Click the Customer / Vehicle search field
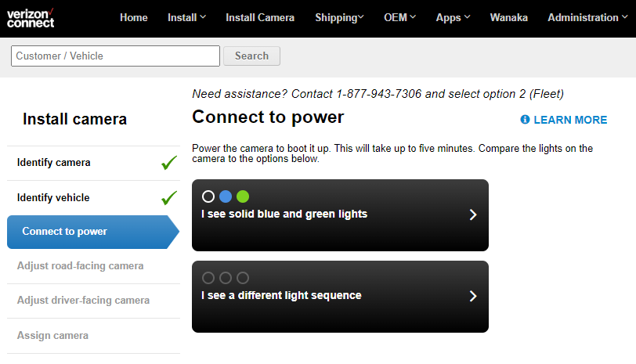 115,56
